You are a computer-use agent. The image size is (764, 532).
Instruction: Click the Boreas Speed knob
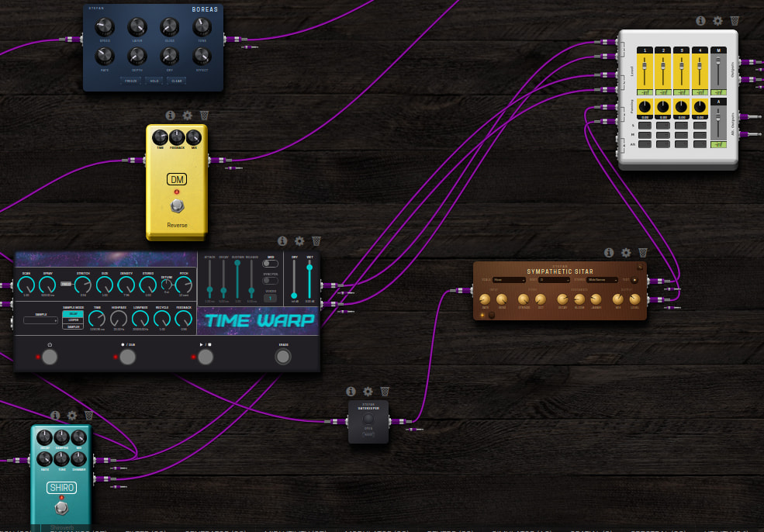tap(105, 27)
